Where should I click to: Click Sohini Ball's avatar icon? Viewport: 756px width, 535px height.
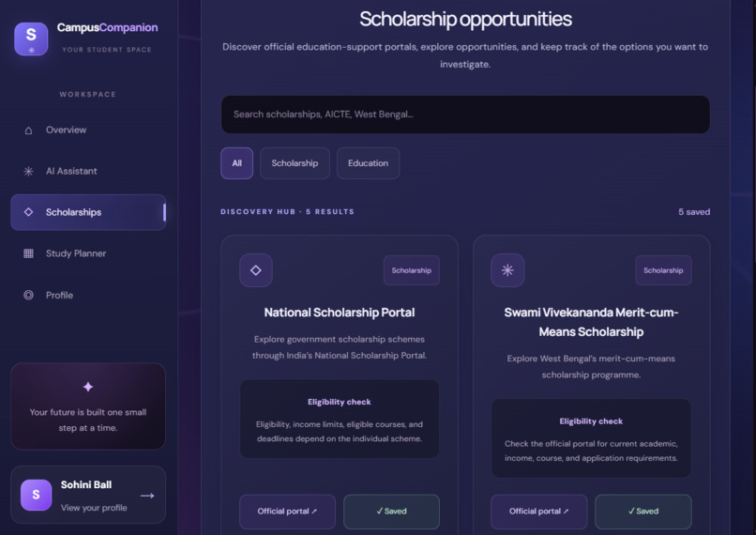[37, 495]
